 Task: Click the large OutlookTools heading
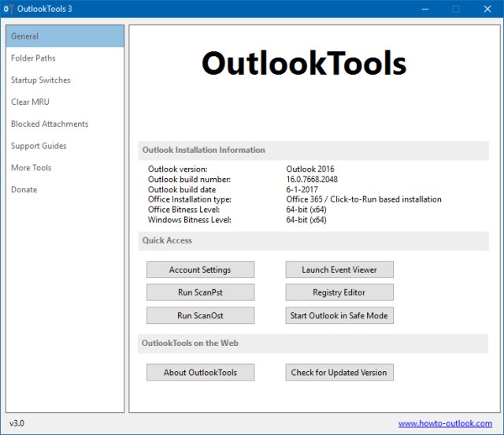pos(304,63)
